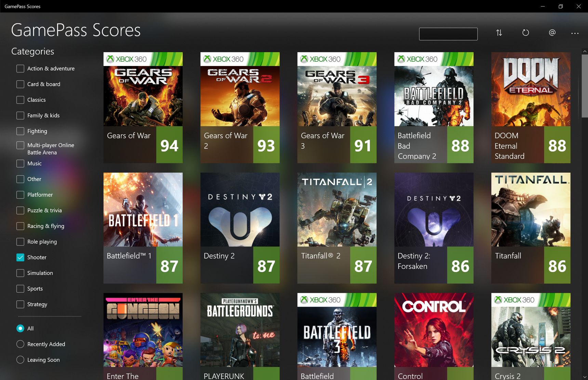Check the Sports category box
This screenshot has width=588, height=380.
[x=21, y=289]
